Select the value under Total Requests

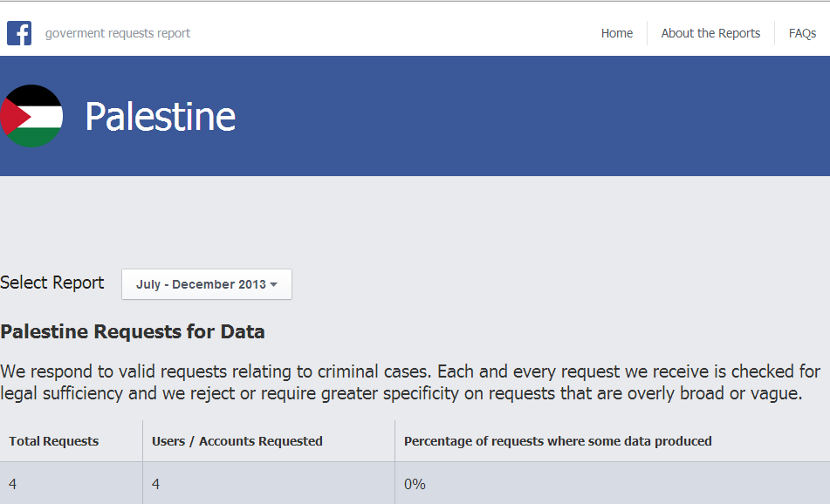click(13, 484)
